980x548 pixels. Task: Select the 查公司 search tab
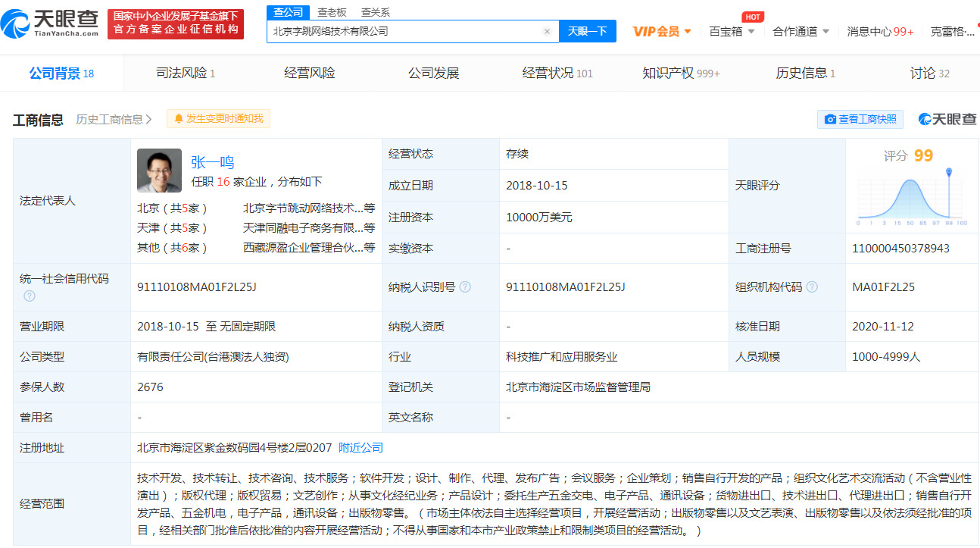[x=289, y=11]
